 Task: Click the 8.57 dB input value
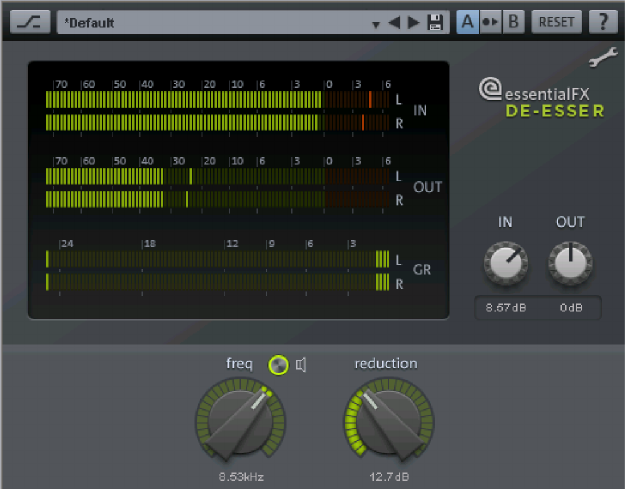point(506,308)
